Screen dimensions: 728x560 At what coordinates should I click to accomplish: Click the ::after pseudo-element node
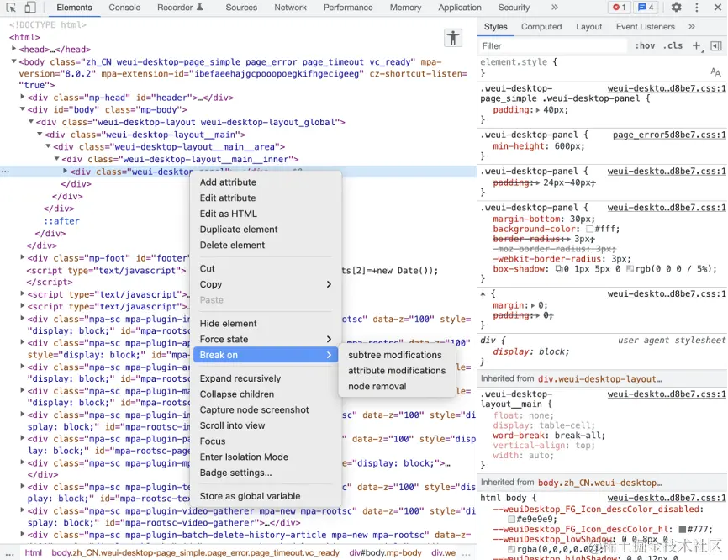(61, 221)
